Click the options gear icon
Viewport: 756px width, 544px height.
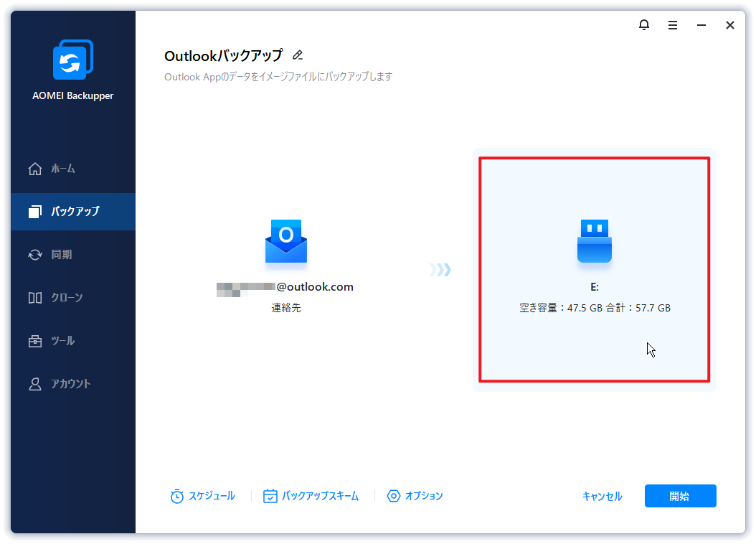tap(394, 496)
